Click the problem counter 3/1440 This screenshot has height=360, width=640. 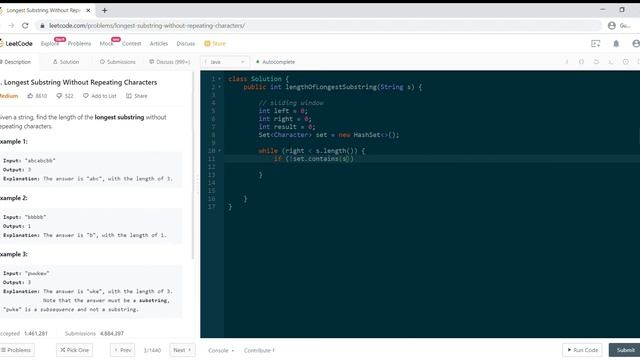coord(152,350)
